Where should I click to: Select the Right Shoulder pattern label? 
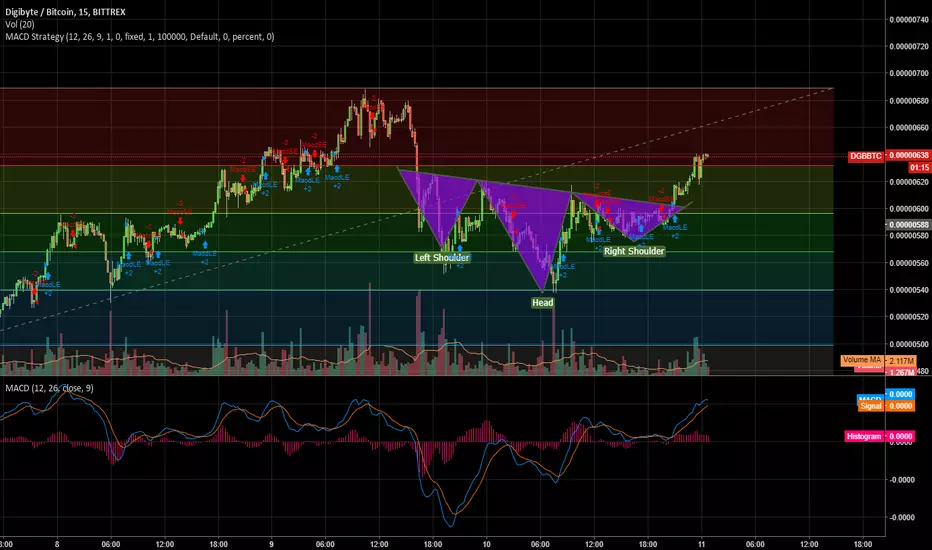tap(634, 251)
